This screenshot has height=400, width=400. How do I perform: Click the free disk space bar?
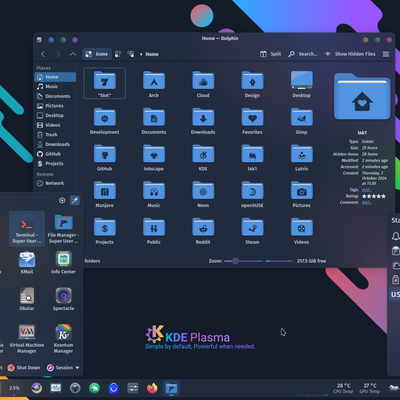279,261
